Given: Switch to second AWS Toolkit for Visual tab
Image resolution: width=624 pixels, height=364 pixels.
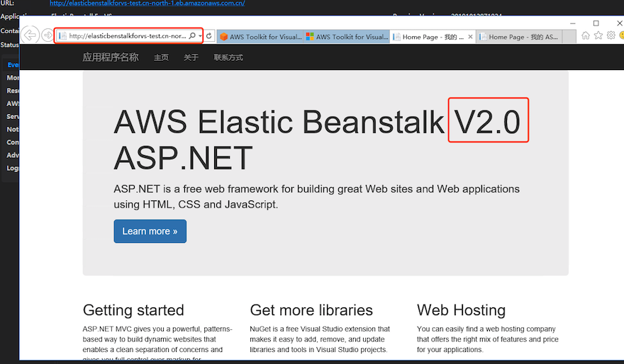Looking at the screenshot, I should pos(347,37).
